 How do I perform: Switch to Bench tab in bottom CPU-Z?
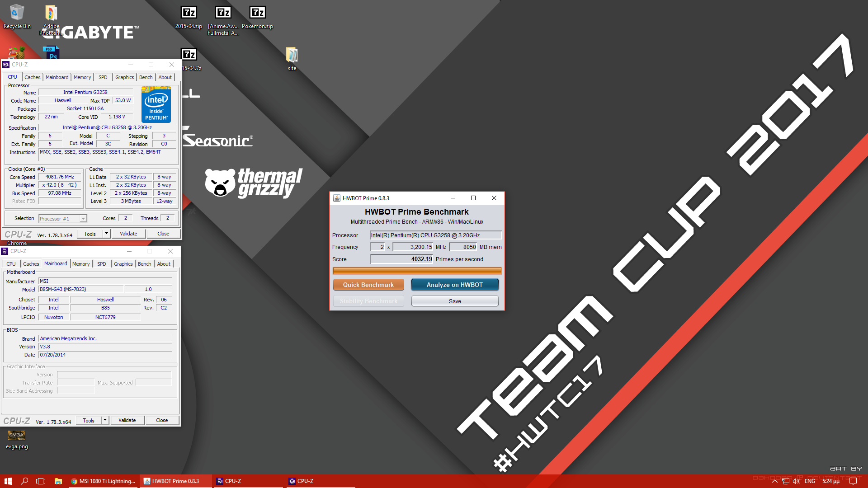(144, 264)
